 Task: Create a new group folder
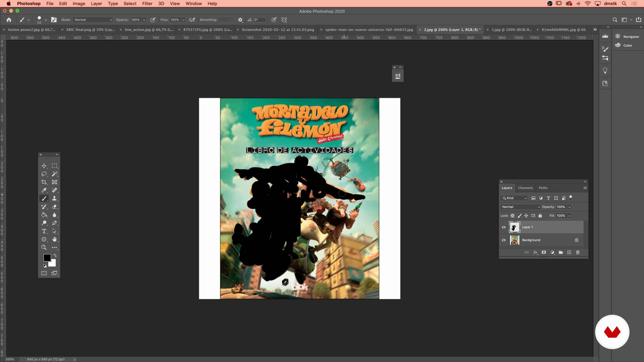[561, 252]
